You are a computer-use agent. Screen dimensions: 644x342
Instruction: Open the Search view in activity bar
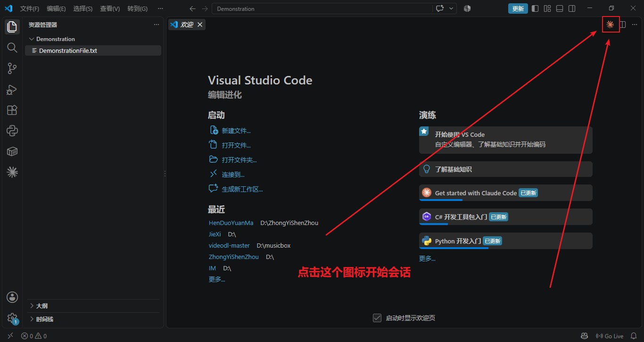click(12, 48)
